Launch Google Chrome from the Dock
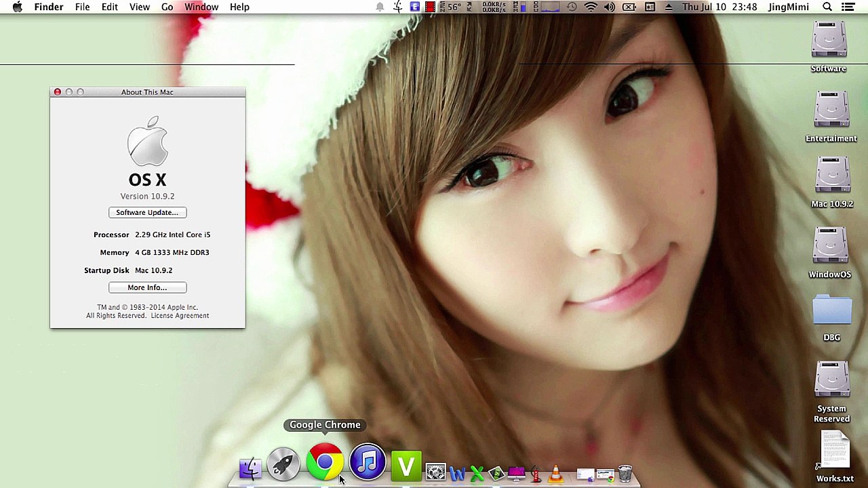 tap(325, 463)
